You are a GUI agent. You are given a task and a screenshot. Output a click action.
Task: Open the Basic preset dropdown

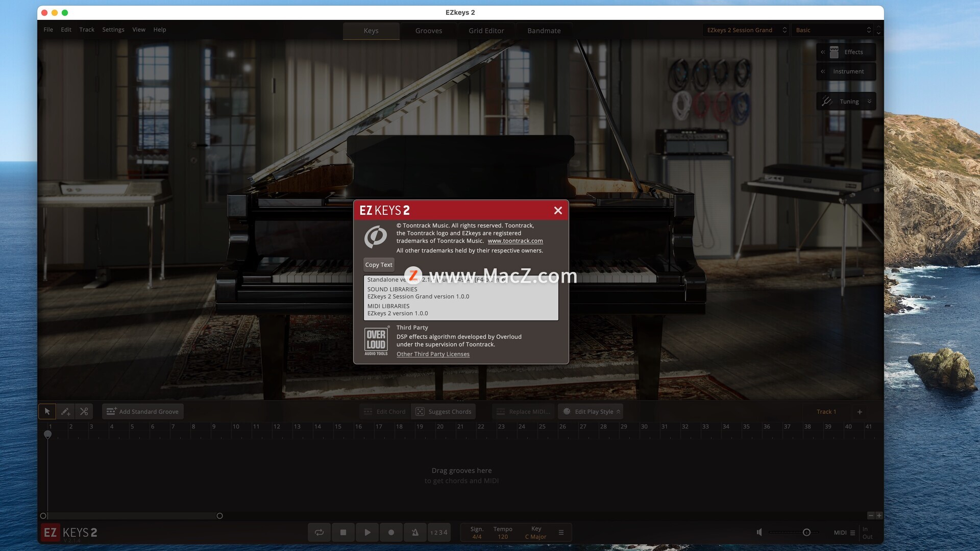833,30
